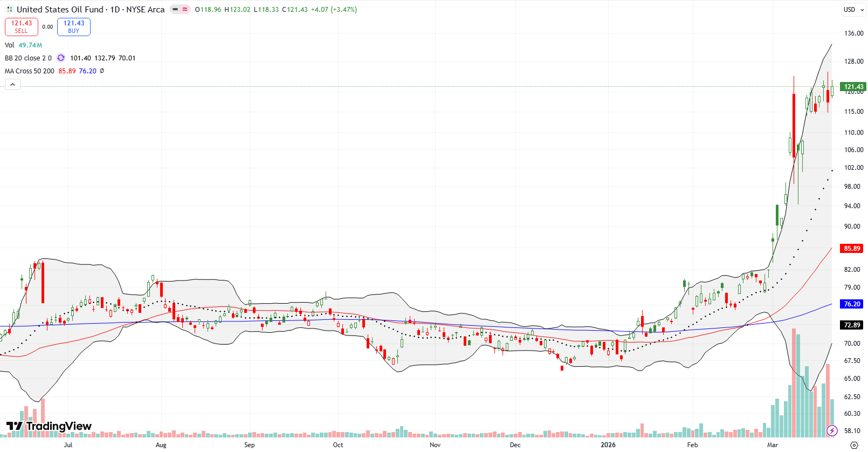Click the blue 76.20 MA price label

(852, 304)
